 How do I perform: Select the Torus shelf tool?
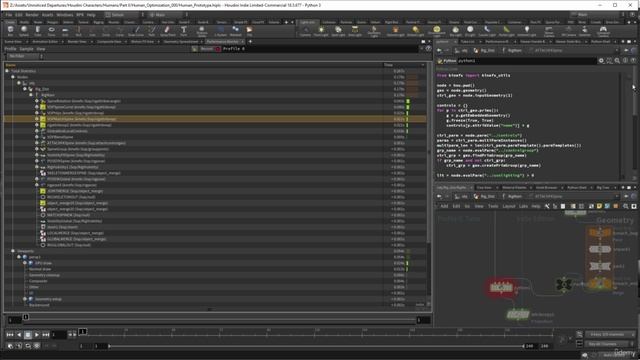click(51, 31)
